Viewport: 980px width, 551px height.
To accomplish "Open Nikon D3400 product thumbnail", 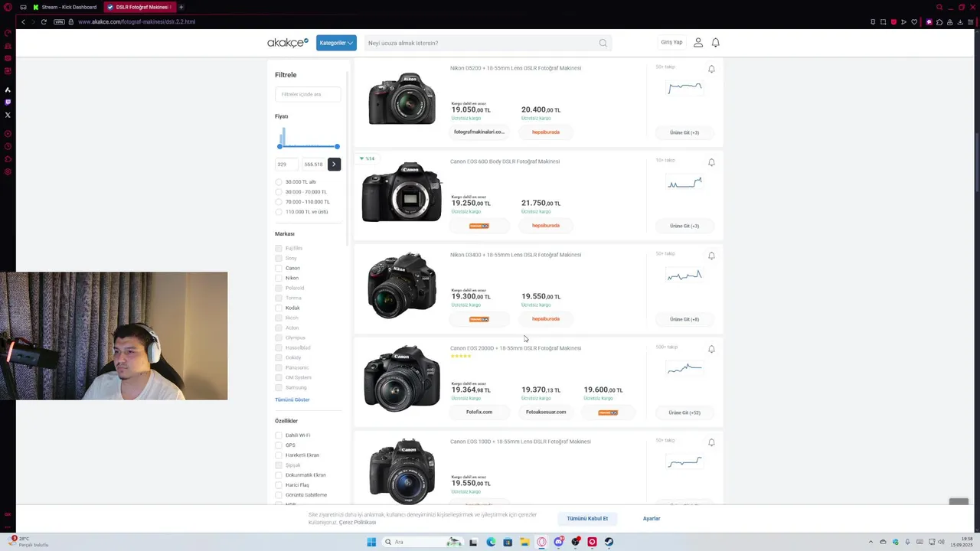I will click(x=402, y=285).
